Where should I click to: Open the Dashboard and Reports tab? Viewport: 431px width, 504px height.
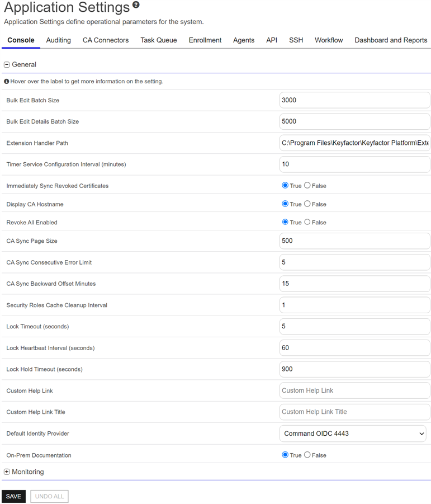[x=391, y=40]
